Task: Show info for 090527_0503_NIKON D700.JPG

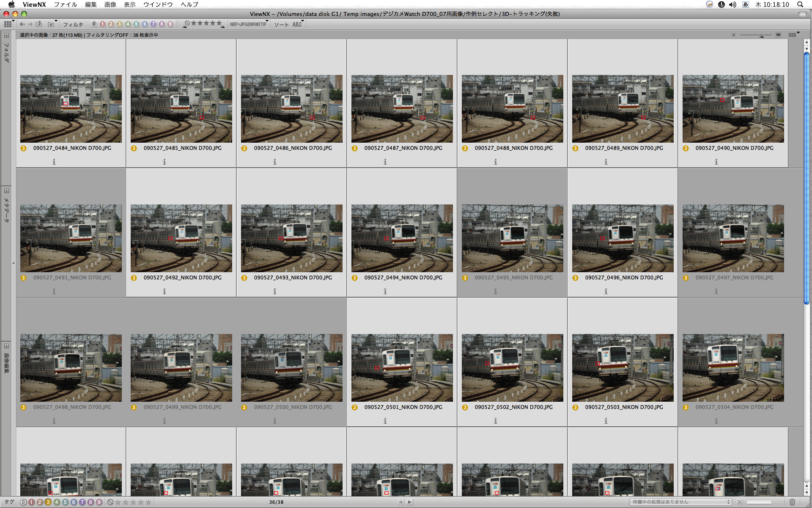Action: coord(606,421)
